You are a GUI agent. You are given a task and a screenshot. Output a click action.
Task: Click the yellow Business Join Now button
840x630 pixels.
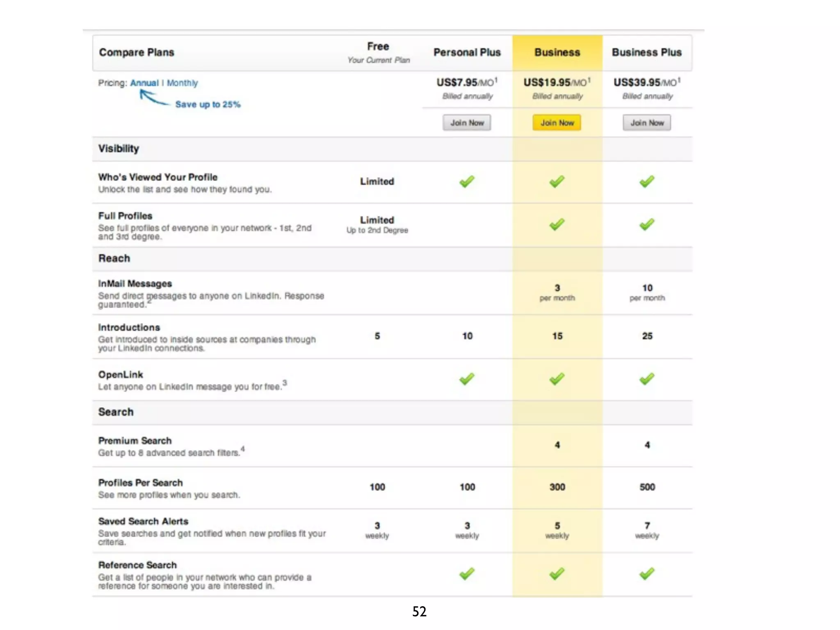[557, 123]
